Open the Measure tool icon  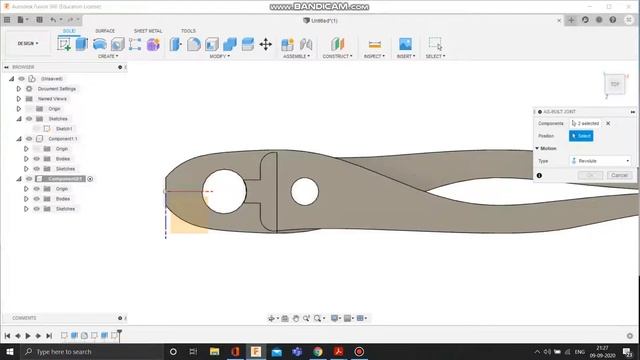(374, 44)
